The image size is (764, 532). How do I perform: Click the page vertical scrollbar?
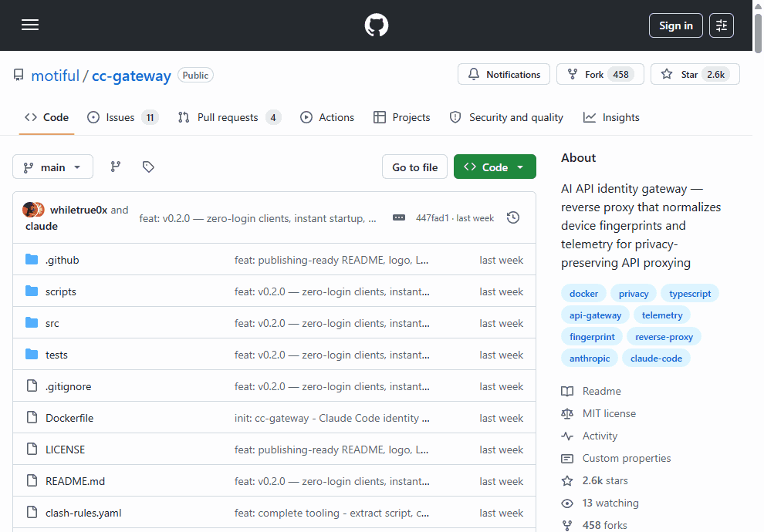(758, 231)
